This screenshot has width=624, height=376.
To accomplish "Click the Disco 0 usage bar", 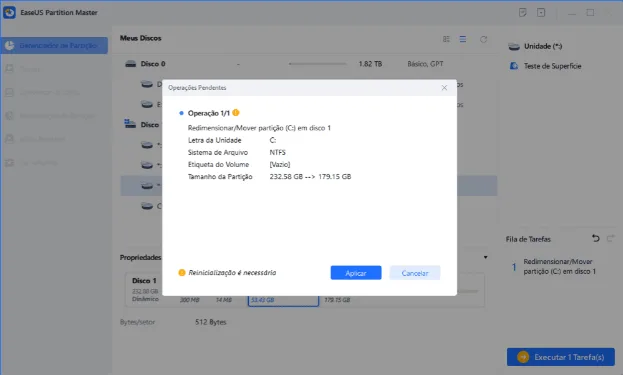I will click(318, 64).
